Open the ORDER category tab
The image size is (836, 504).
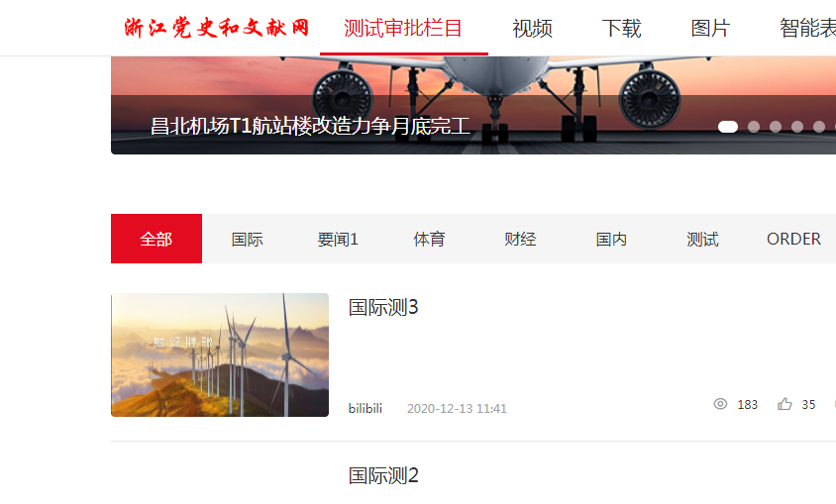coord(793,239)
